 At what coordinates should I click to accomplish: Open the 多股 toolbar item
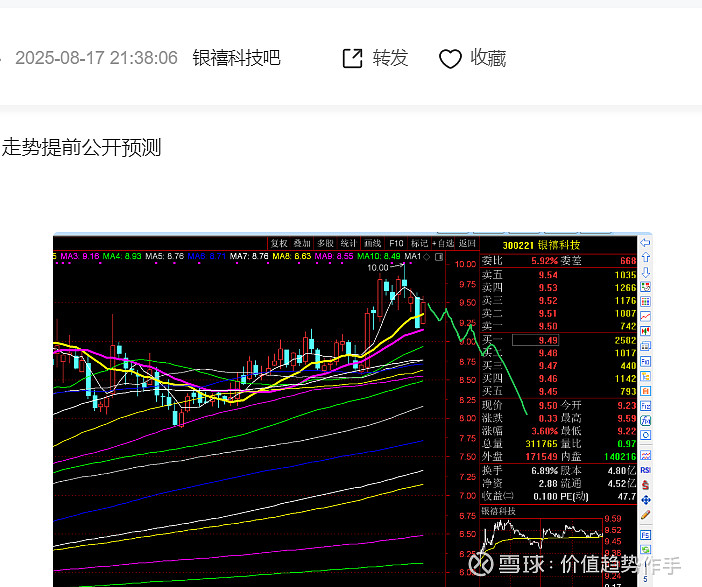(x=325, y=244)
